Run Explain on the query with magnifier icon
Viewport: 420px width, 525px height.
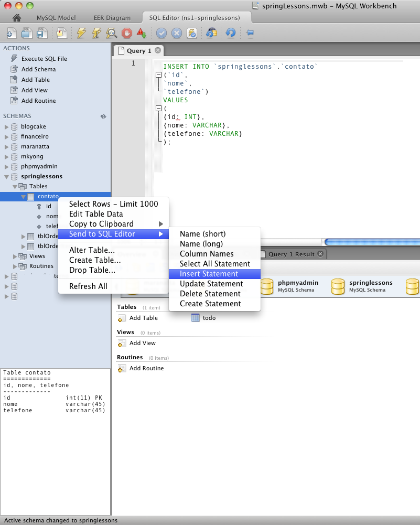coord(111,33)
